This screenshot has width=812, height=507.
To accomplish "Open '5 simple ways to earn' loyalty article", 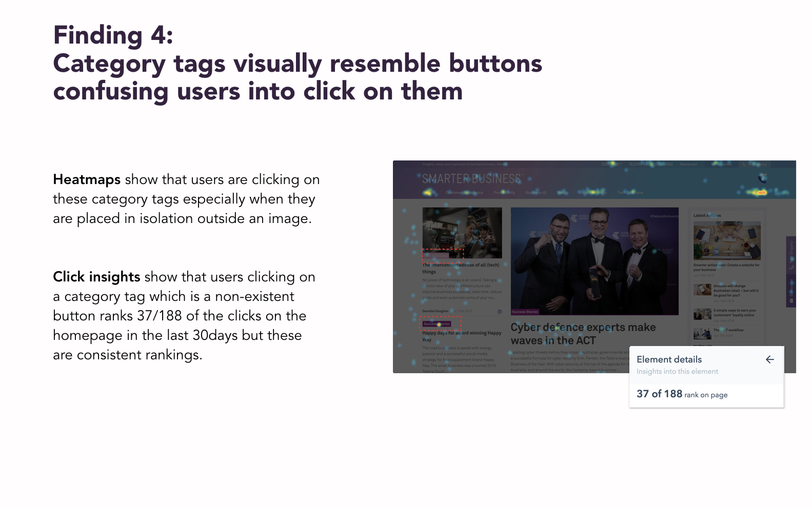I will coord(734,313).
